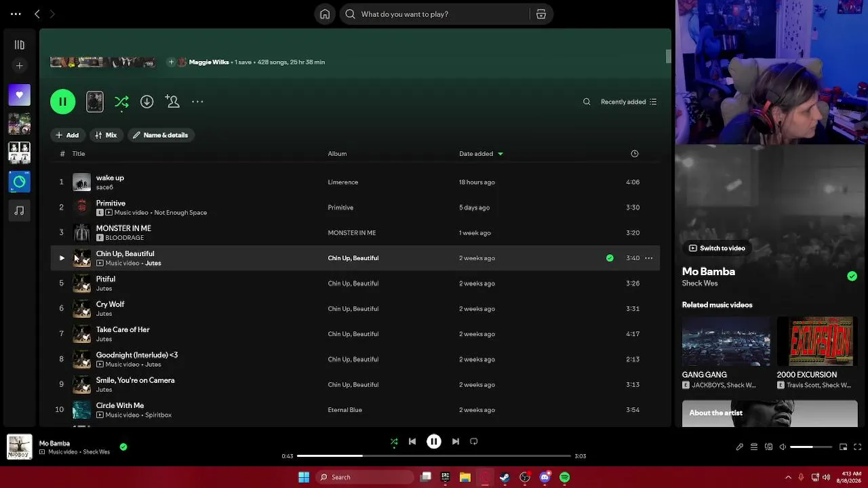Seek on the playback progress bar

(x=434, y=456)
